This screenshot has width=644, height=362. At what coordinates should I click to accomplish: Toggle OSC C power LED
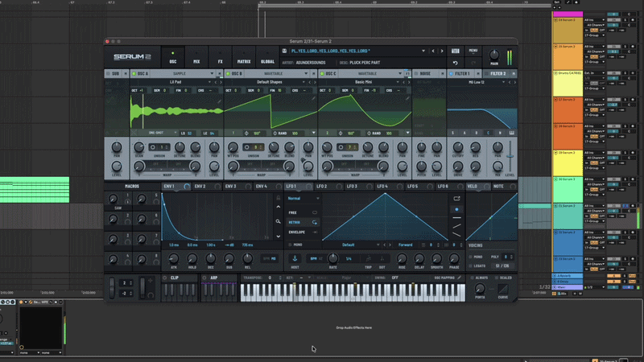click(323, 74)
